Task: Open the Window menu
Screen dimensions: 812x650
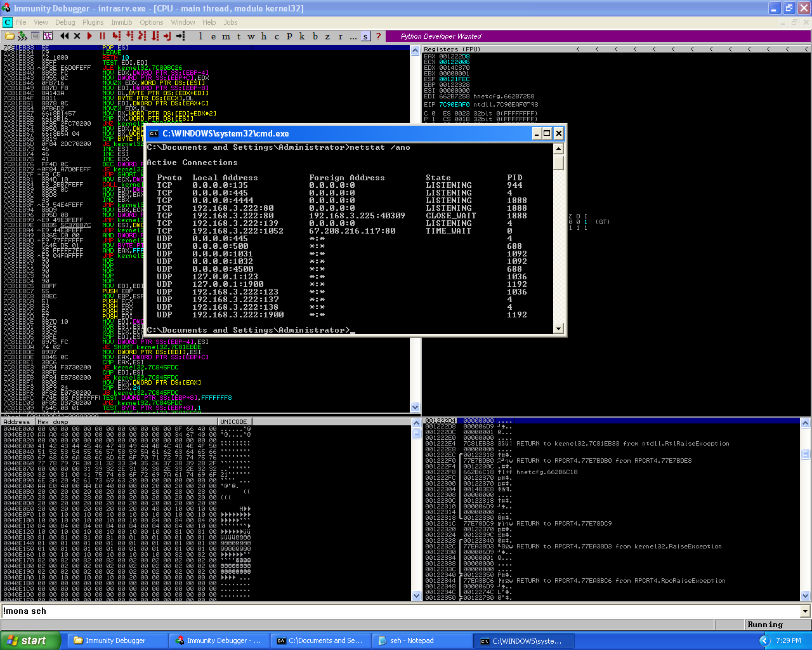Action: pos(183,22)
